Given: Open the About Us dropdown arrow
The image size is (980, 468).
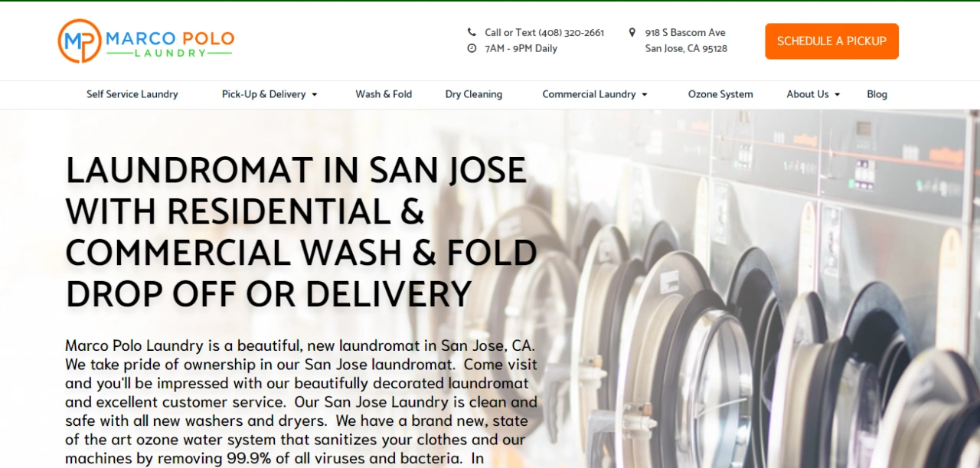Looking at the screenshot, I should tap(838, 95).
